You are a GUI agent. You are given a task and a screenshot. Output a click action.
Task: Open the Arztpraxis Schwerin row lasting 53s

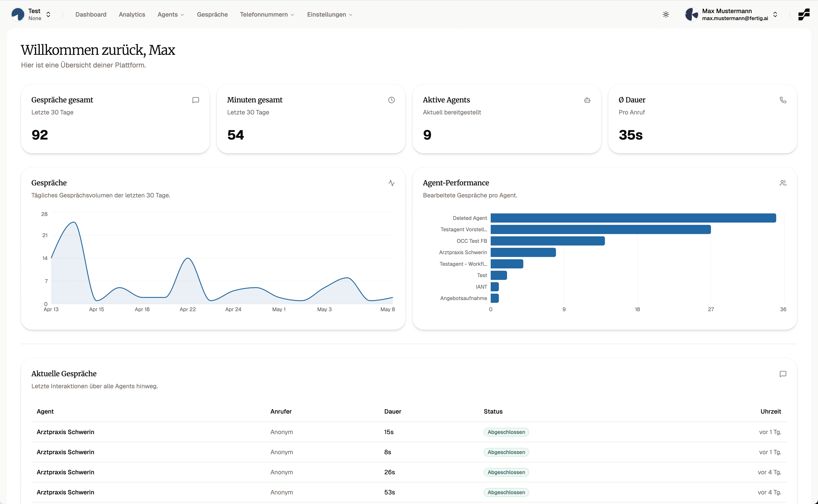(409, 492)
